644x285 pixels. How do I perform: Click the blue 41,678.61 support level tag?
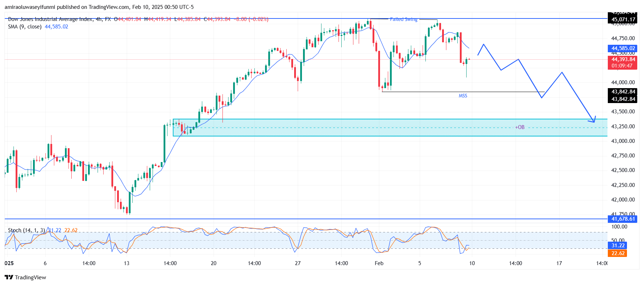coord(623,219)
